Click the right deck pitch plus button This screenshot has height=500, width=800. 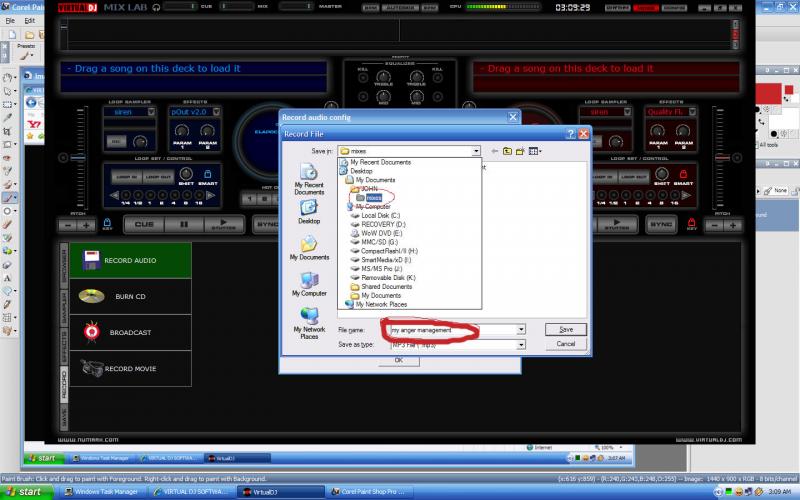click(733, 225)
